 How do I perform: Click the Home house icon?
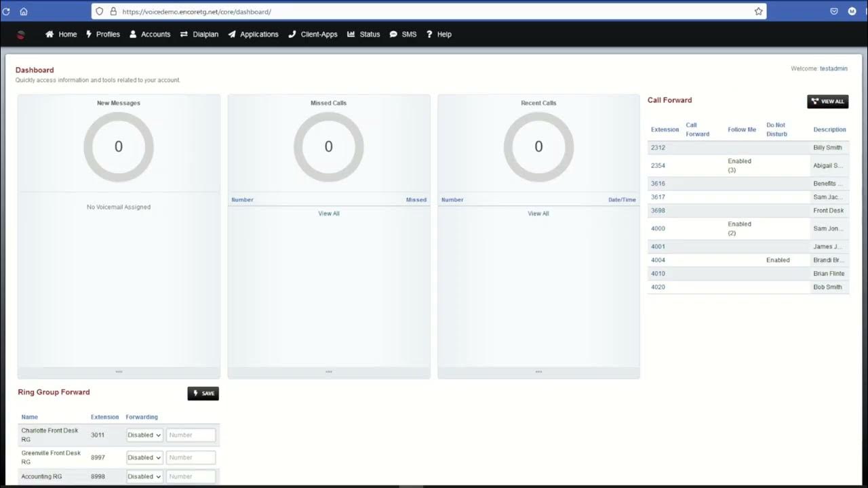pyautogui.click(x=50, y=34)
